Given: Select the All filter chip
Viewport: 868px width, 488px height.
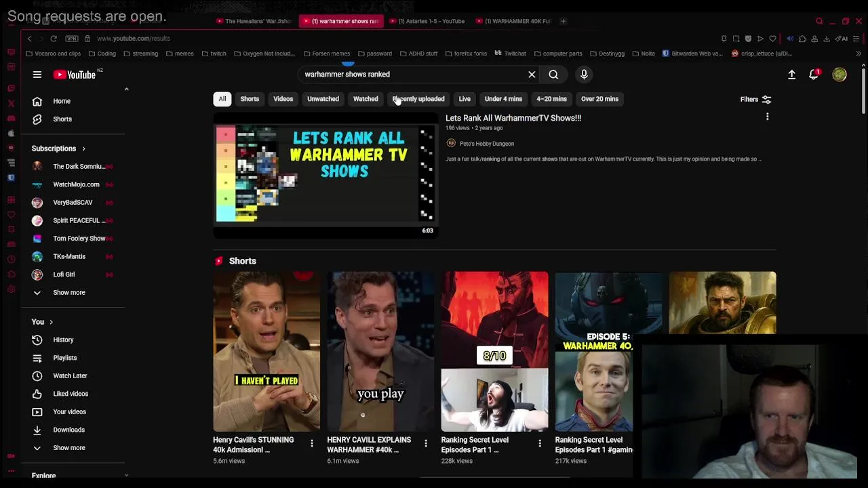Looking at the screenshot, I should [x=222, y=99].
